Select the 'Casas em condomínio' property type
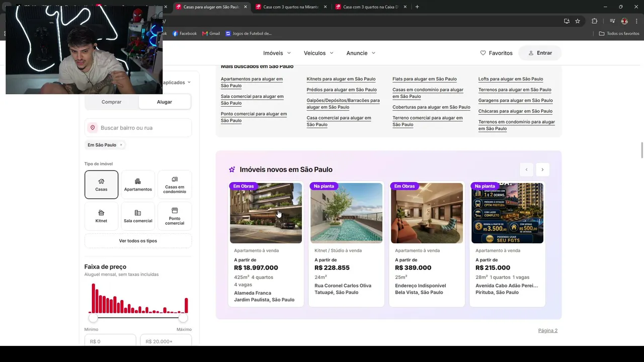 click(x=175, y=185)
